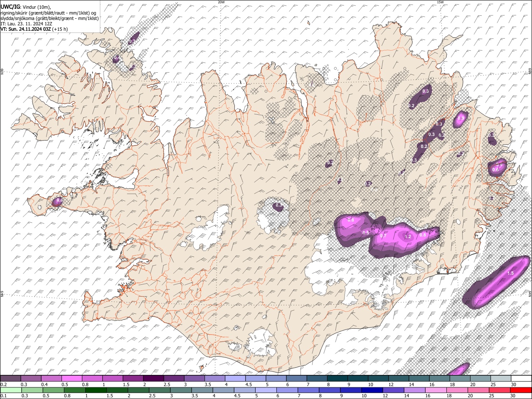The height and width of the screenshot is (399, 532).
Task: Click the dark green lower-row swatch labeled 1
Action: (96, 390)
